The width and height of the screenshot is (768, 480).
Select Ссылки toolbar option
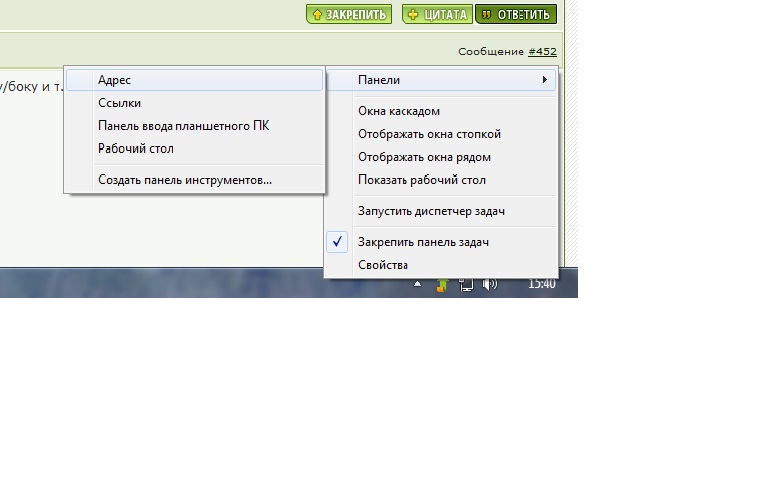119,103
